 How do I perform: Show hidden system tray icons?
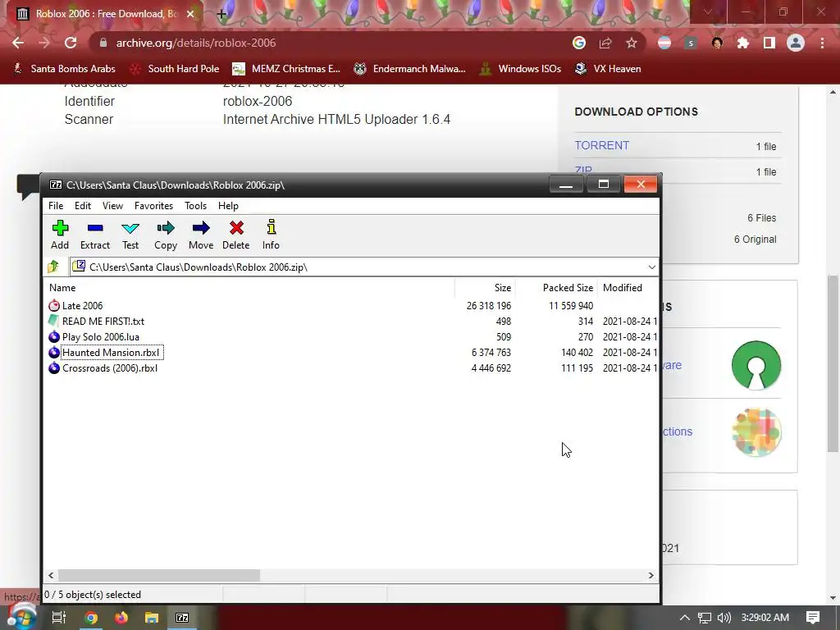tap(685, 618)
